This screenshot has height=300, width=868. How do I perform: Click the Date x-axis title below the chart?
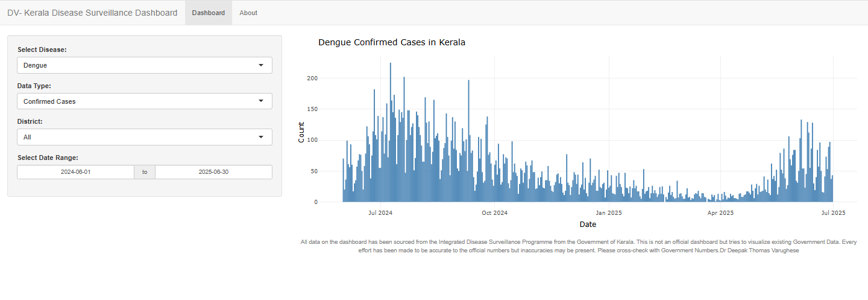coord(588,225)
